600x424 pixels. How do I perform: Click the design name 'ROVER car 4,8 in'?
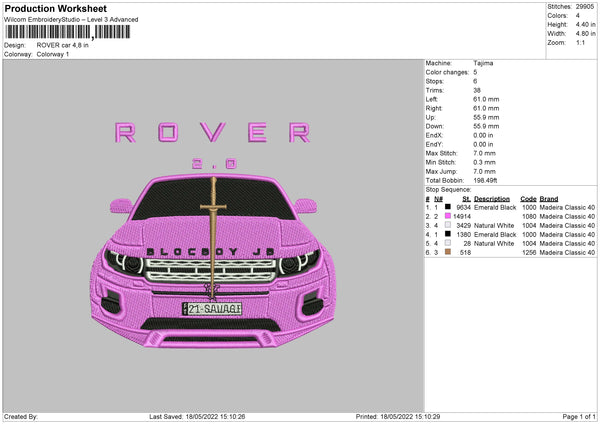point(62,45)
